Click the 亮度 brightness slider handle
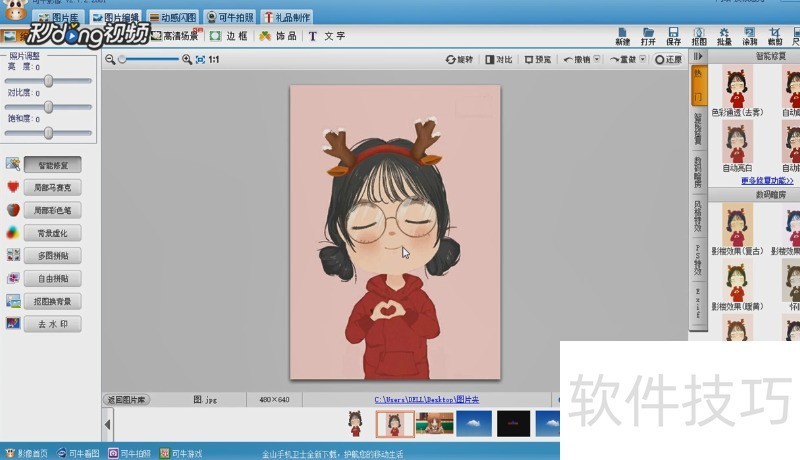800x460 pixels. point(48,81)
